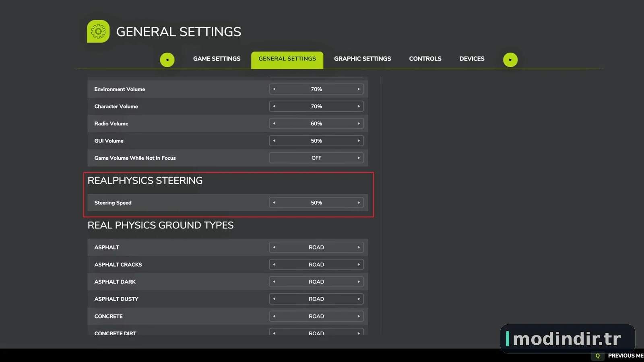
Task: Select the Steering Speed row label
Action: 113,203
